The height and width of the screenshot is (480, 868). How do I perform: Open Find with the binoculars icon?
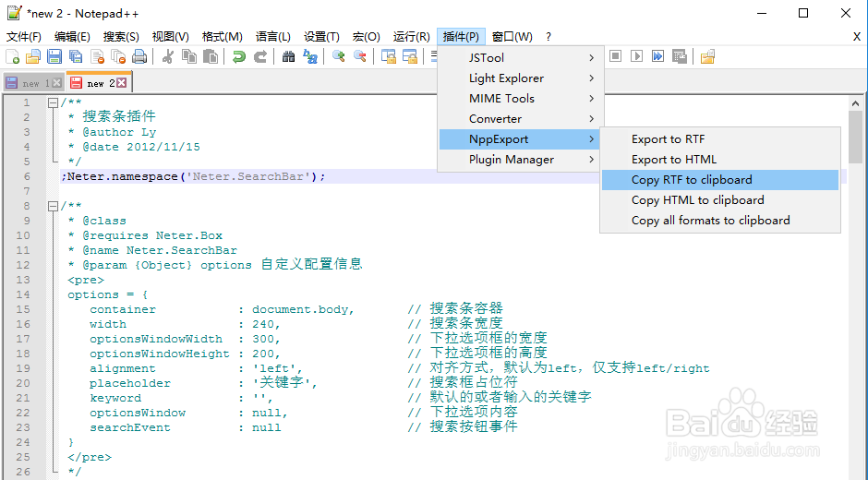288,56
